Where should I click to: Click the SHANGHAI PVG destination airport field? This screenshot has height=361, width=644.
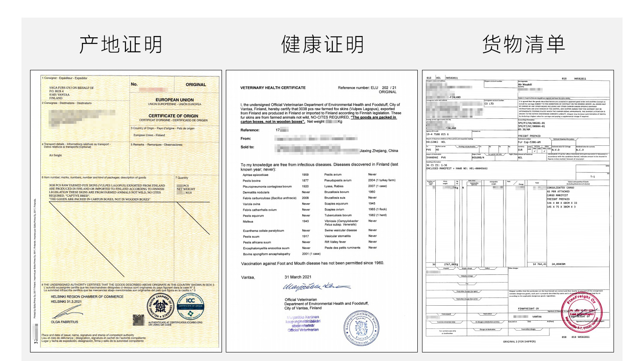tap(436, 157)
